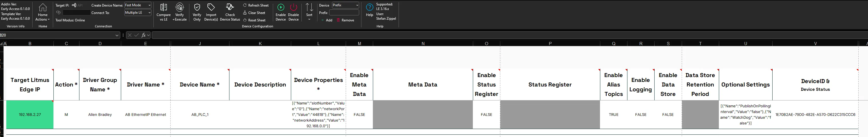Refresh Sheet
Image resolution: width=868 pixels, height=137 pixels.
(x=256, y=5)
